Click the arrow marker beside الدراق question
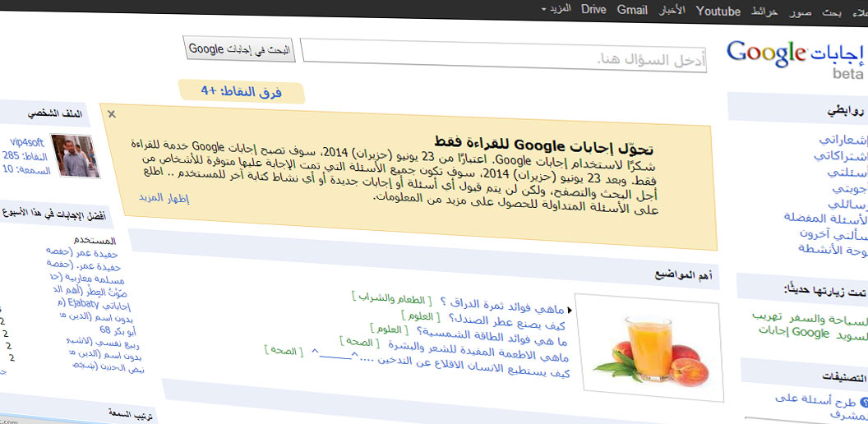The width and height of the screenshot is (868, 424). tap(569, 310)
